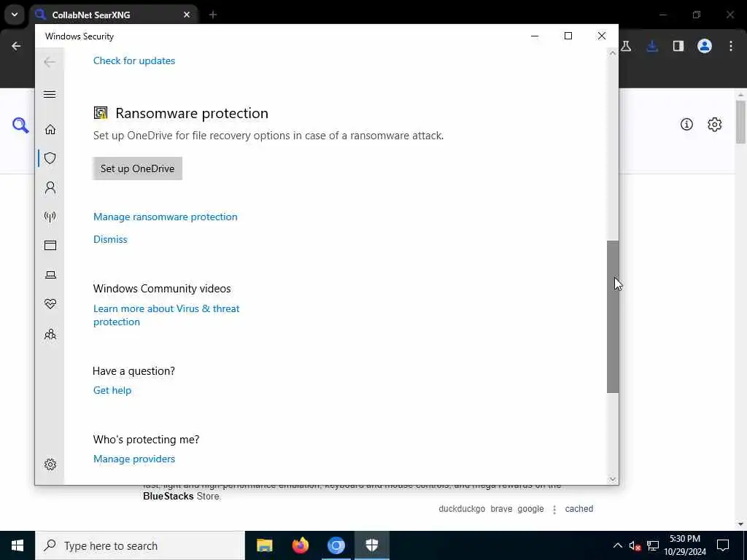Open App & browser control icon
747x560 pixels.
point(50,245)
